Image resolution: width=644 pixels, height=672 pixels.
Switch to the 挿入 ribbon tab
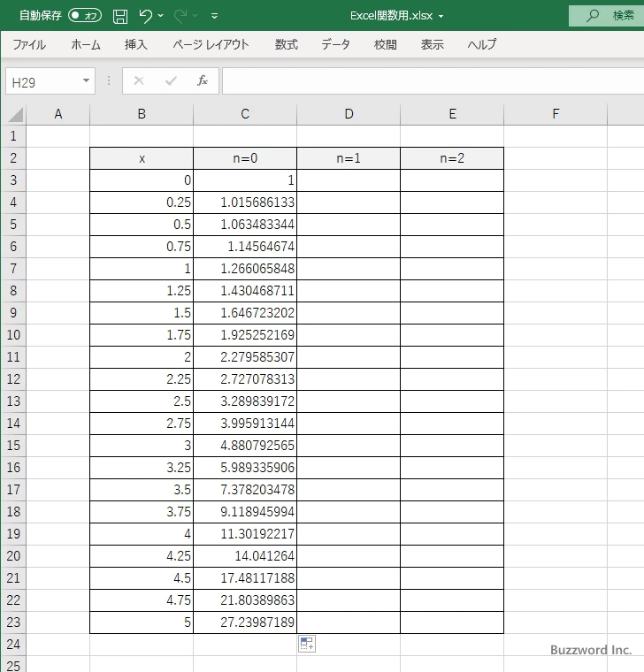click(136, 44)
